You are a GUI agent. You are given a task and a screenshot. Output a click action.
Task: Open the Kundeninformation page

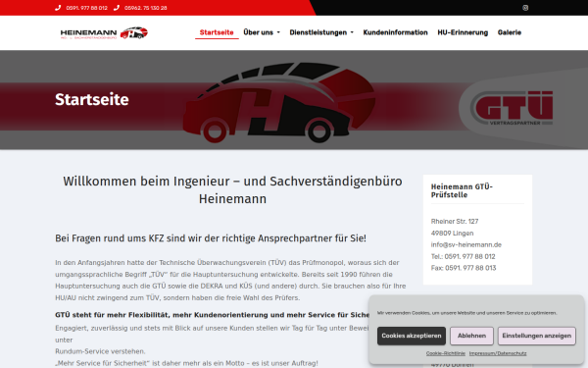pyautogui.click(x=395, y=32)
